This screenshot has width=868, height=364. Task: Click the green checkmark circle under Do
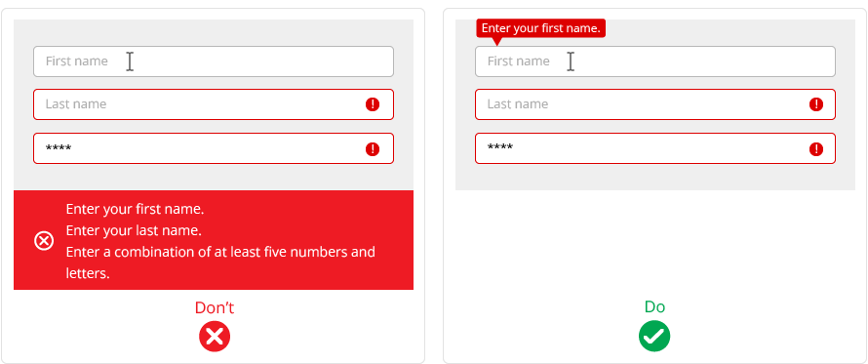pyautogui.click(x=654, y=337)
